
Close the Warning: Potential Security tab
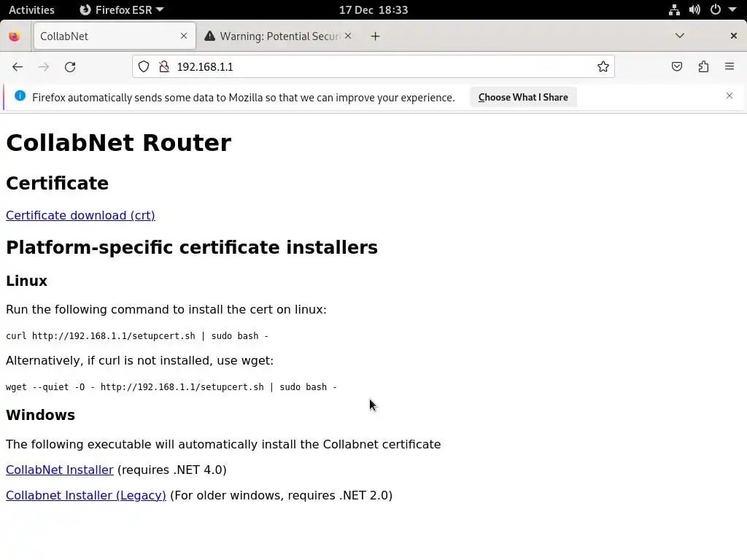coord(348,36)
